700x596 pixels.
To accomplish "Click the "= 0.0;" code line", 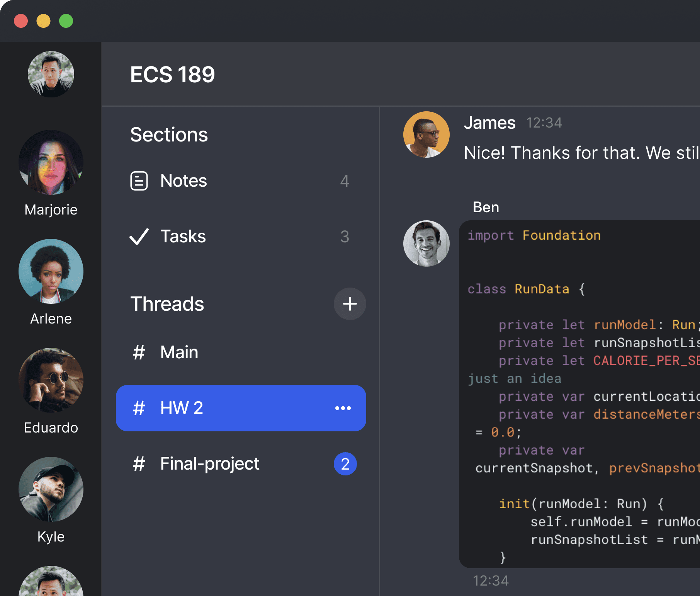I will point(498,432).
